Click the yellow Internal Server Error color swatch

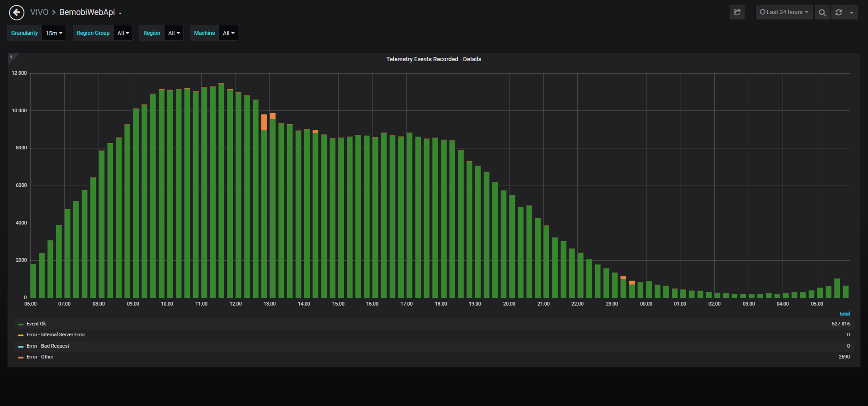tap(21, 335)
